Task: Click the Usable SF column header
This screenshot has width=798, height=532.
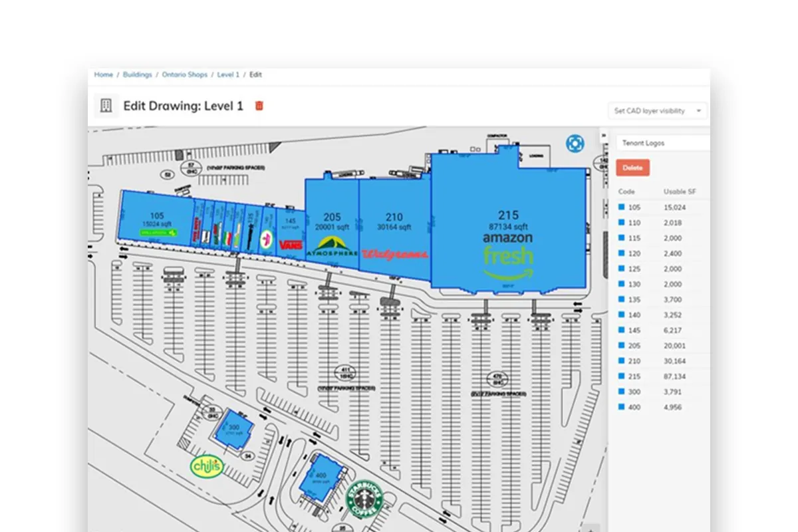Action: pyautogui.click(x=678, y=192)
